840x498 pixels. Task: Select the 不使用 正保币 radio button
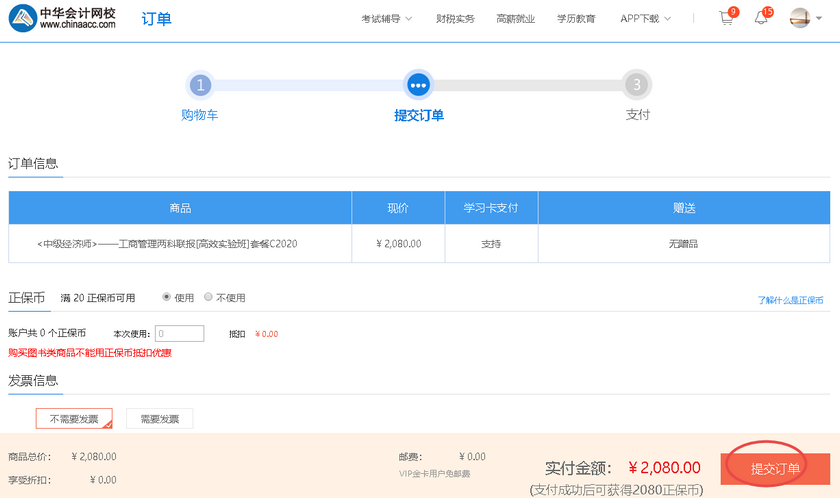[208, 297]
